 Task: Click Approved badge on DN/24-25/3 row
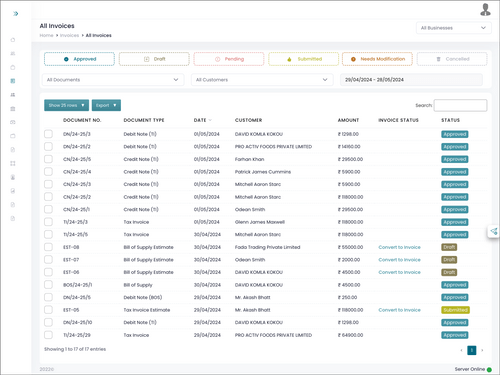point(455,134)
